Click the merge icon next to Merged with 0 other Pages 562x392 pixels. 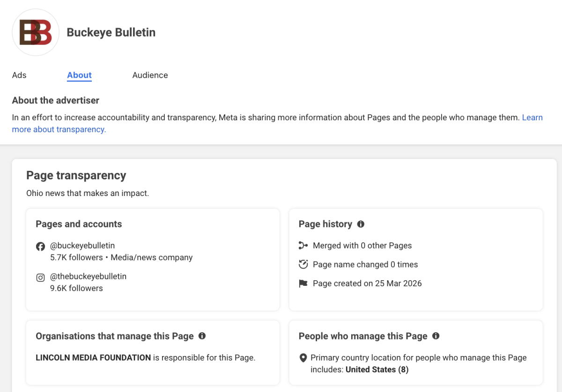point(303,246)
